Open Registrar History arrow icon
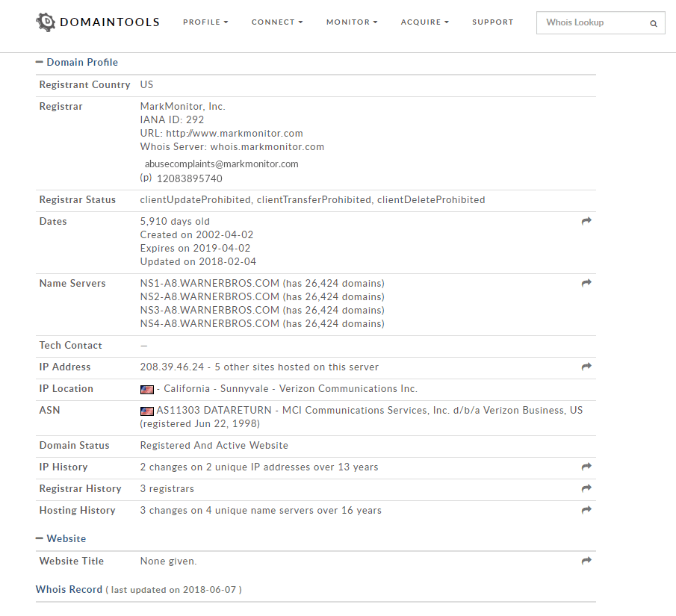 [586, 489]
